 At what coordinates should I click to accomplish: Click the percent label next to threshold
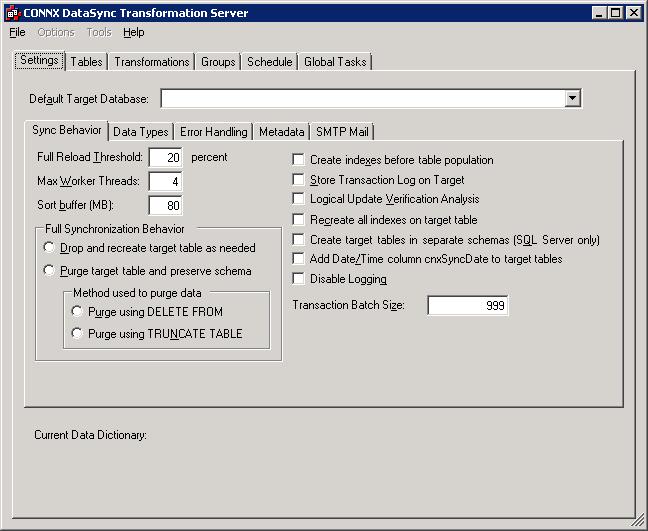point(209,157)
